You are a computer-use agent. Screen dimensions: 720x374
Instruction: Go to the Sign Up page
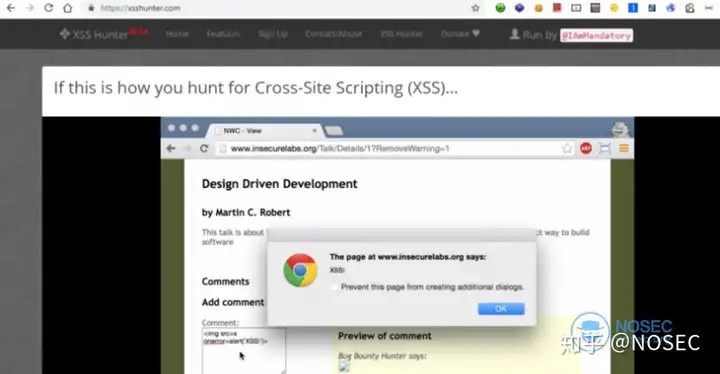pos(273,34)
